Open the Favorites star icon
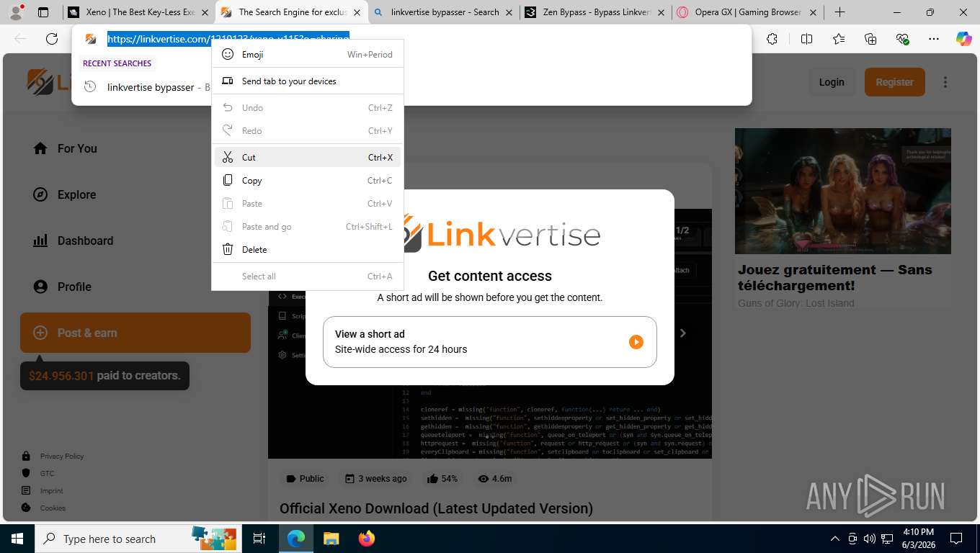Image resolution: width=980 pixels, height=553 pixels. [x=839, y=39]
